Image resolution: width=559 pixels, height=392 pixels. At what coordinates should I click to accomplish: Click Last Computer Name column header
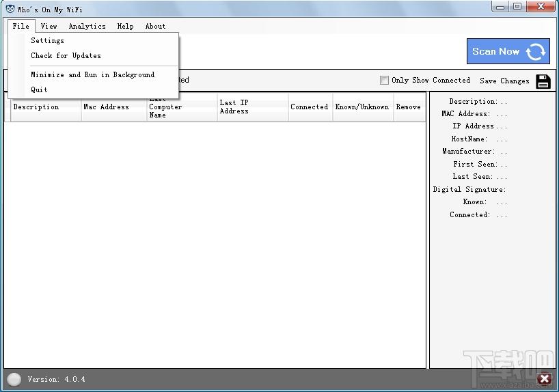point(182,107)
